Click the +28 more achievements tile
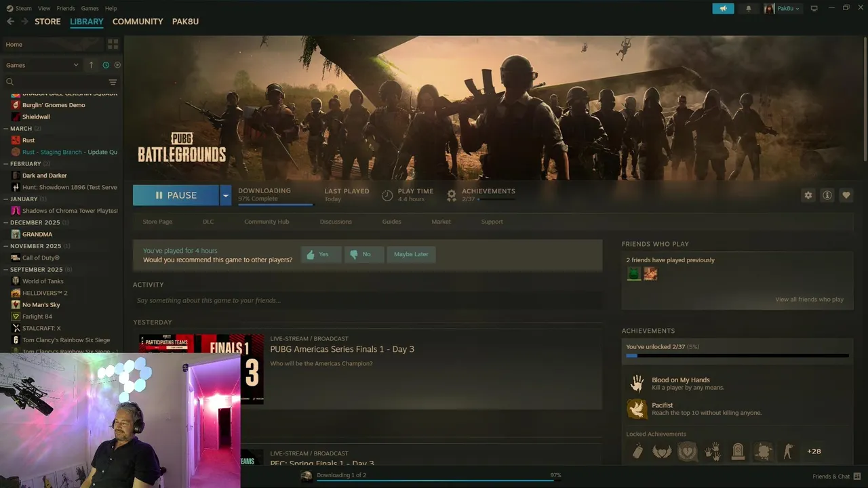 (x=814, y=451)
